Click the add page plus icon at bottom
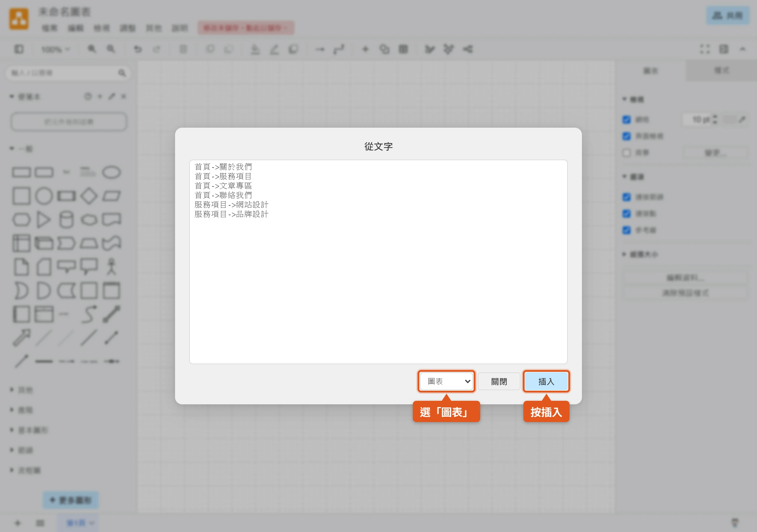 point(18,523)
